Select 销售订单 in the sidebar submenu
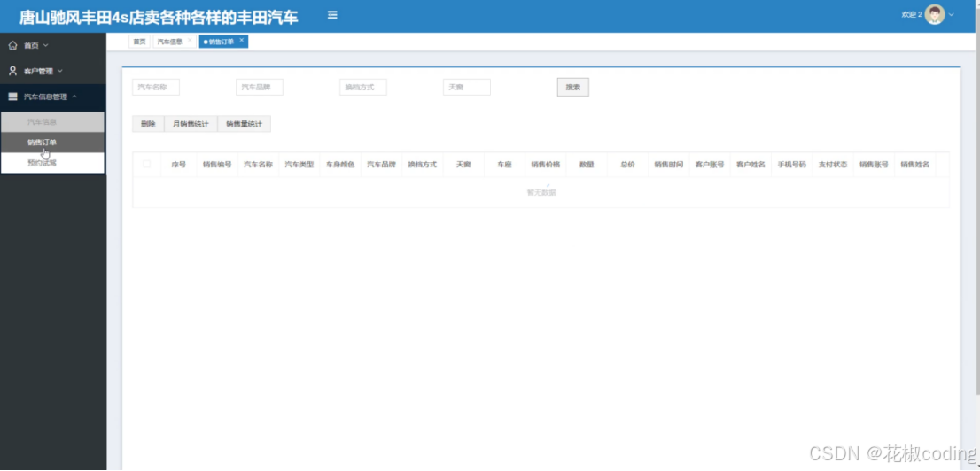The width and height of the screenshot is (980, 471). (52, 143)
